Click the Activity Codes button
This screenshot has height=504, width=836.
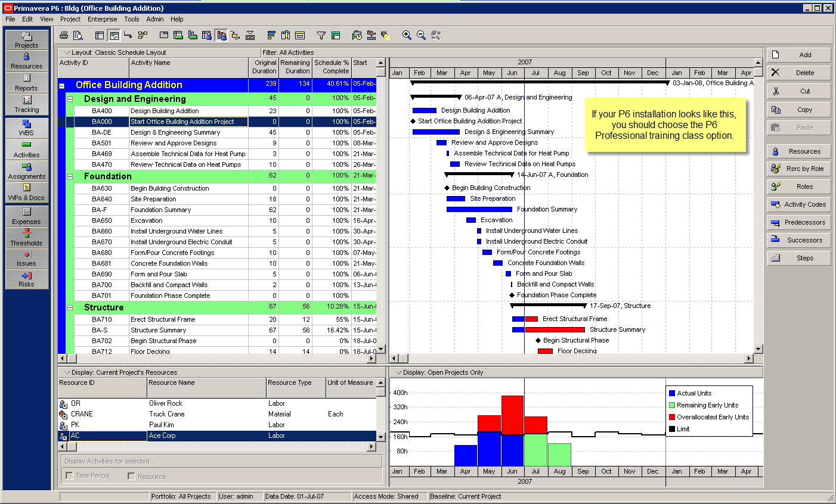click(x=798, y=204)
